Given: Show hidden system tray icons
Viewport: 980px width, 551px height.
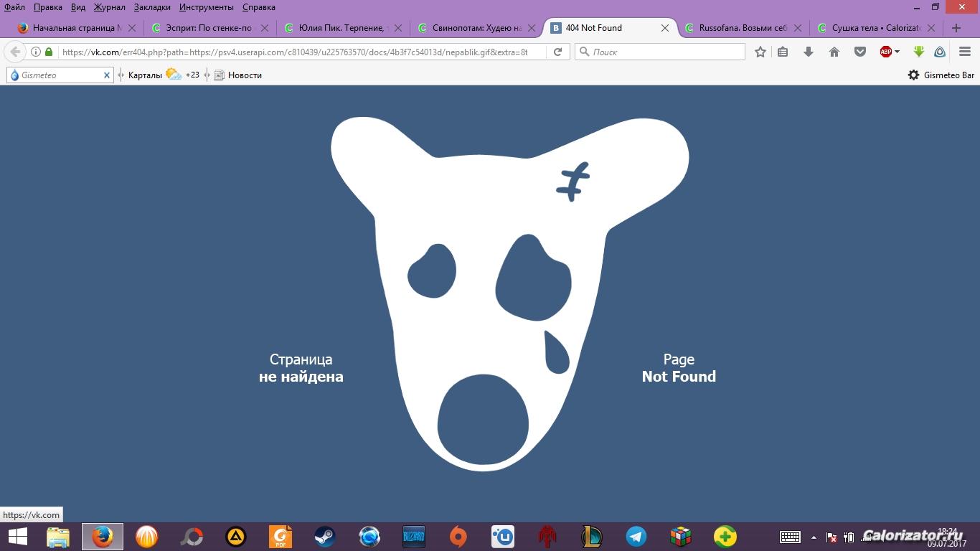Looking at the screenshot, I should (814, 537).
